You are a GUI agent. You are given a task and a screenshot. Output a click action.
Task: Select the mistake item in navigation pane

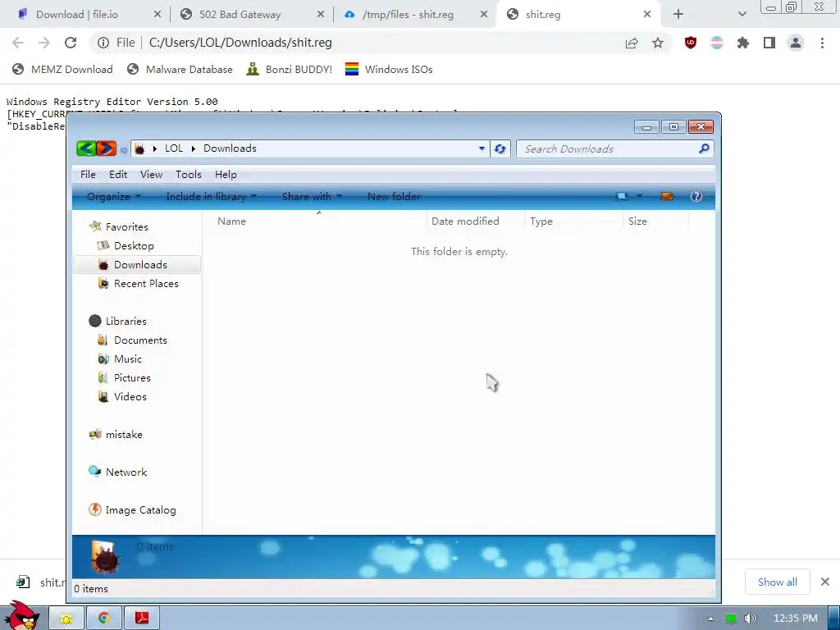pyautogui.click(x=124, y=435)
